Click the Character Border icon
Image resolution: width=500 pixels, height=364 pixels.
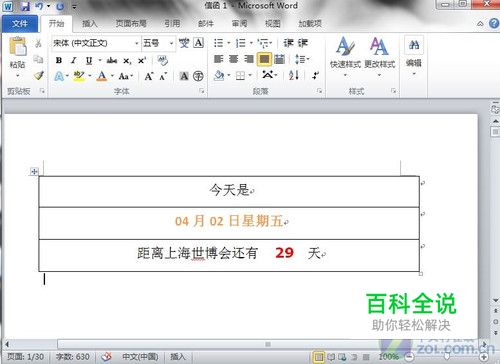click(x=199, y=43)
